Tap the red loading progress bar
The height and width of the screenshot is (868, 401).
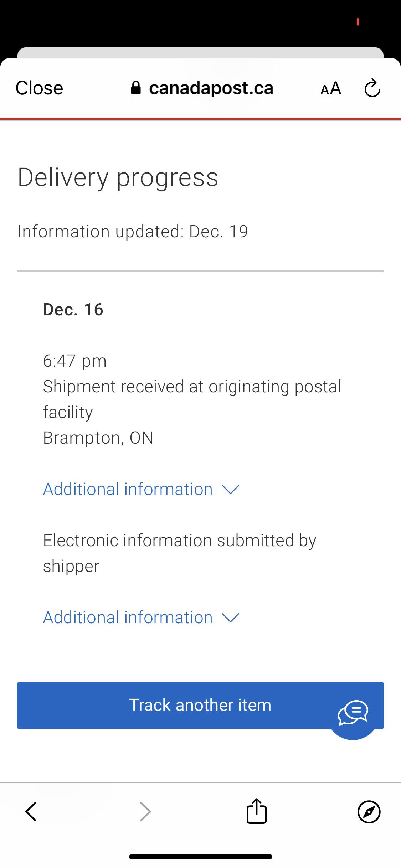pos(200,118)
